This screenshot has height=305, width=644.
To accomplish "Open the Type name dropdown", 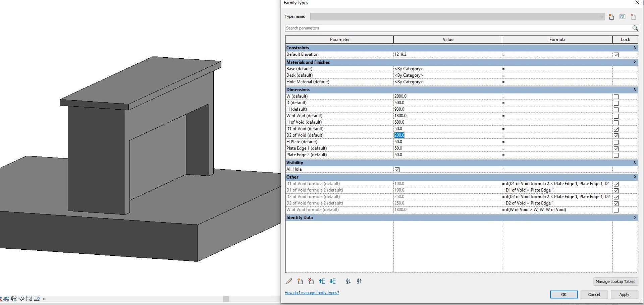I will (x=602, y=16).
